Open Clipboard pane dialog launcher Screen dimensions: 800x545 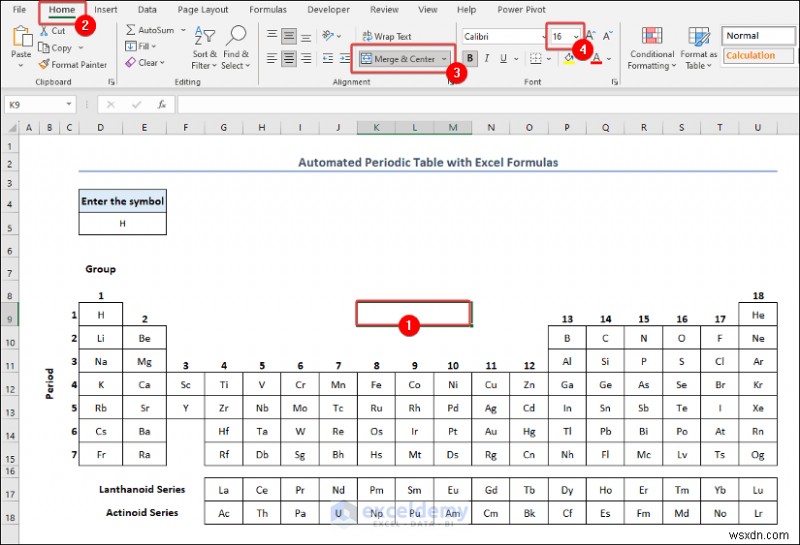click(x=111, y=82)
